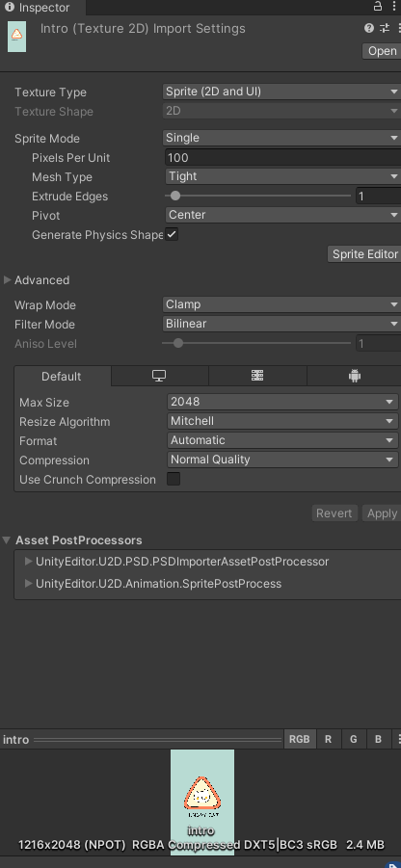
Task: Click the preset selector sliders icon
Action: pos(385,28)
